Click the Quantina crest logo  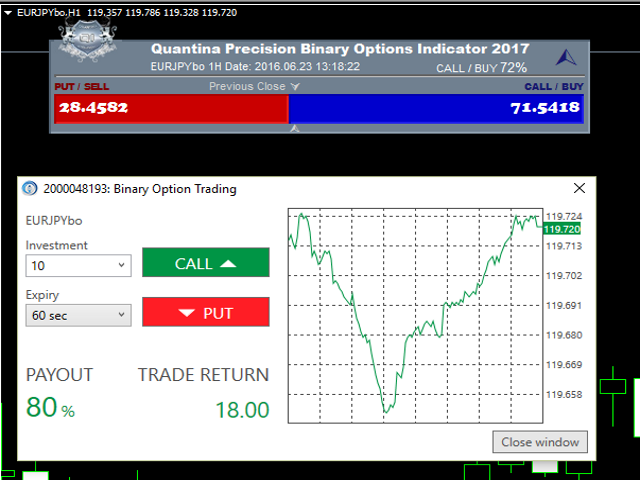pyautogui.click(x=87, y=40)
